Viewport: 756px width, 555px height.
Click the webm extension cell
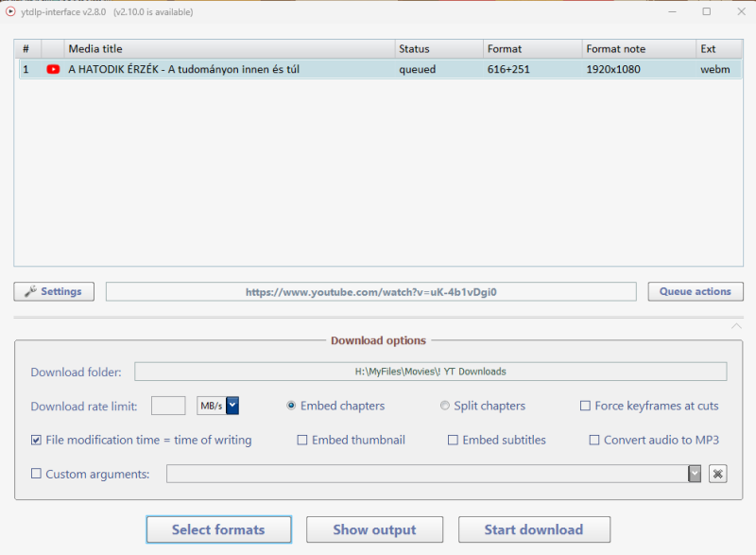point(715,69)
